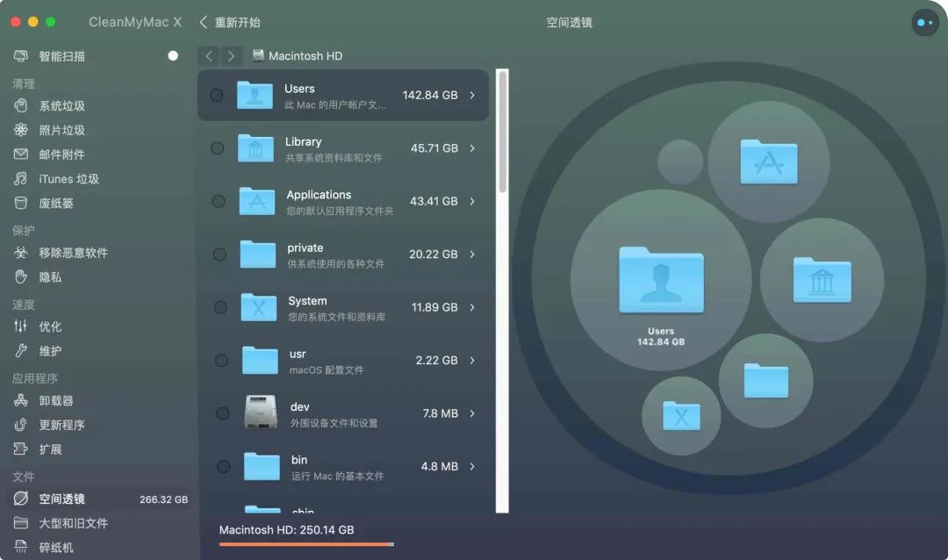948x560 pixels.
Task: Click the Macintosh HD: 250.14 GB label
Action: click(x=286, y=530)
